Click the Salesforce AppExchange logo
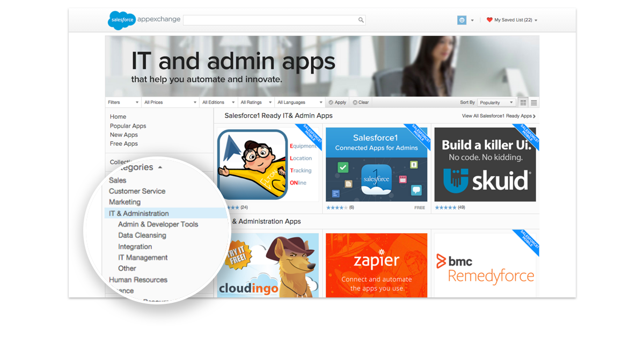The image size is (644, 343). tap(144, 20)
